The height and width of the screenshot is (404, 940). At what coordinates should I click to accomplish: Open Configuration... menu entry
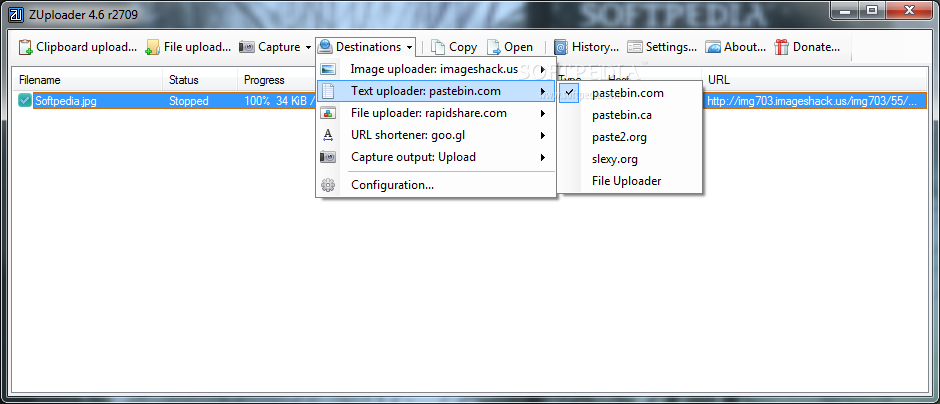pos(436,185)
